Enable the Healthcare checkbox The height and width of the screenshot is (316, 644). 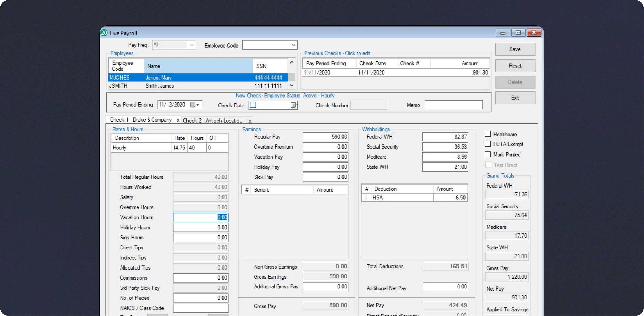pos(488,134)
